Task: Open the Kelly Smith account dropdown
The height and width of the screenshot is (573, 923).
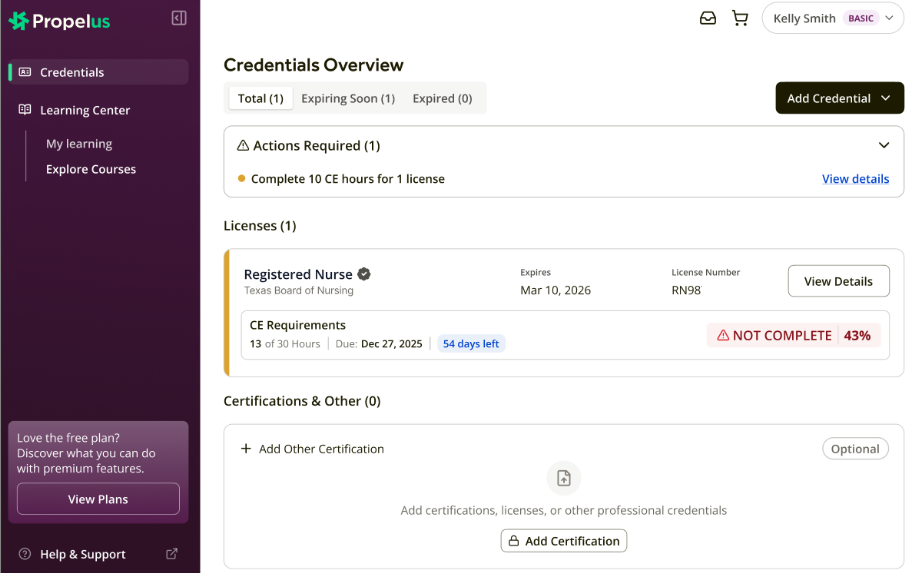Action: click(832, 18)
